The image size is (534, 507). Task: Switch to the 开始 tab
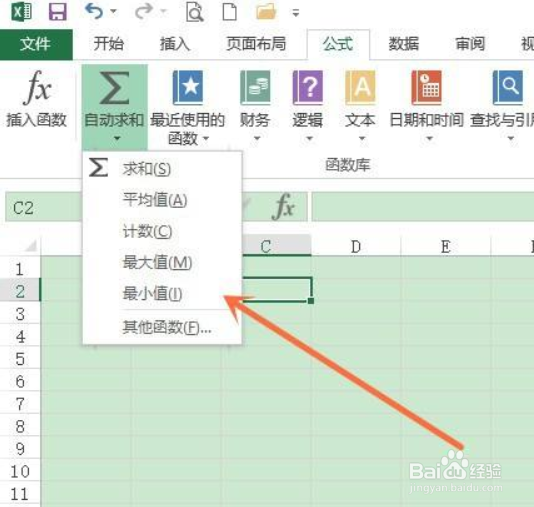(x=108, y=44)
